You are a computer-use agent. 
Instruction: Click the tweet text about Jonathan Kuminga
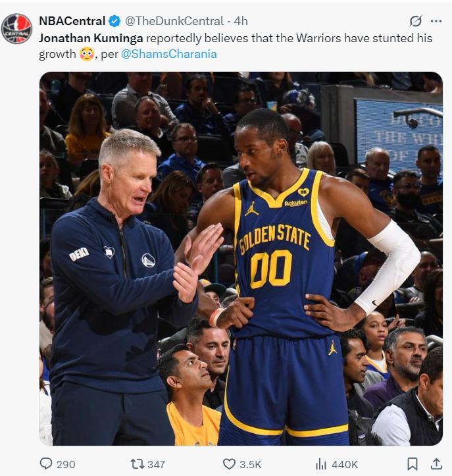point(236,46)
